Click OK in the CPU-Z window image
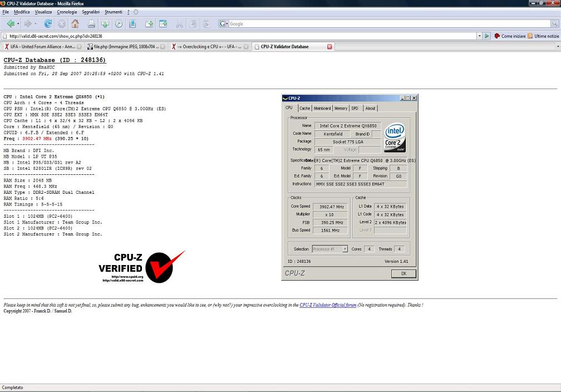The image size is (561, 392). pyautogui.click(x=403, y=273)
